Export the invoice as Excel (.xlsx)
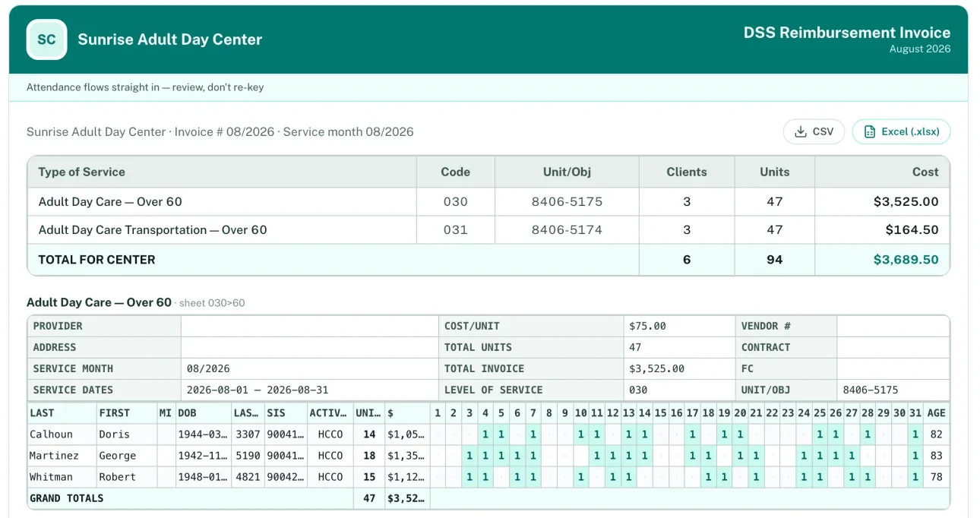This screenshot has height=518, width=980. click(x=901, y=131)
